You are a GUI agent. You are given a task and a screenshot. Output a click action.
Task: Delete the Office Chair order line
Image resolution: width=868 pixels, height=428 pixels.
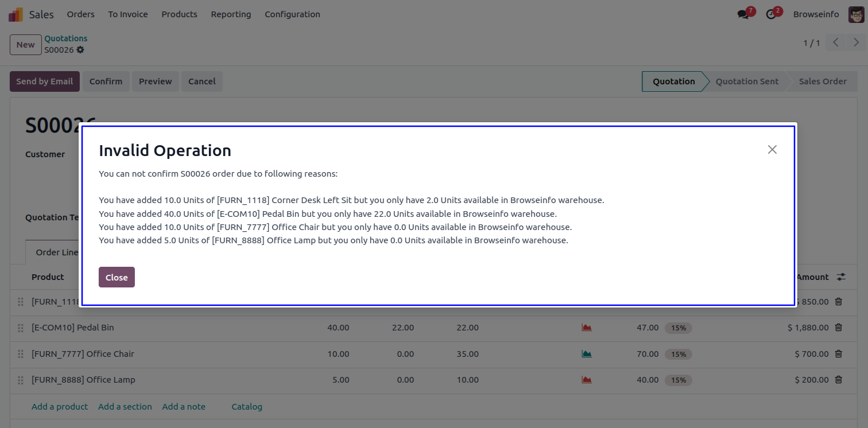pyautogui.click(x=838, y=354)
